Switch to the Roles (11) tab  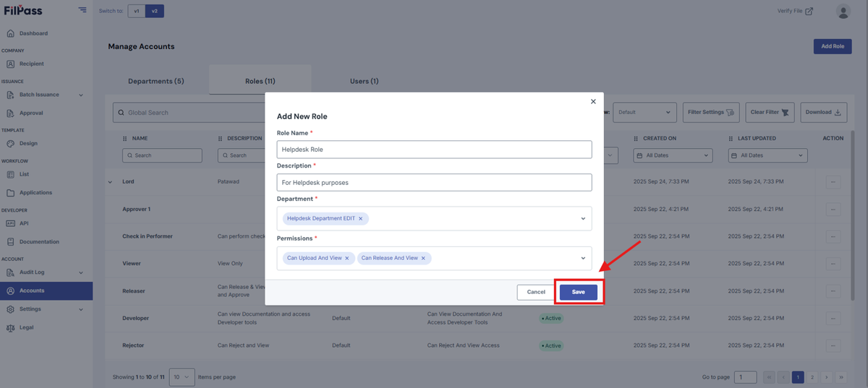tap(260, 81)
